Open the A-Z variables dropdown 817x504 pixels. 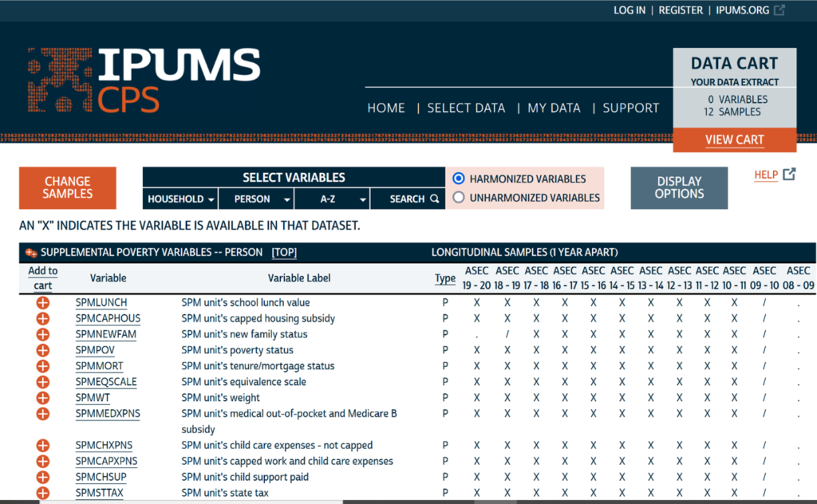(x=332, y=199)
